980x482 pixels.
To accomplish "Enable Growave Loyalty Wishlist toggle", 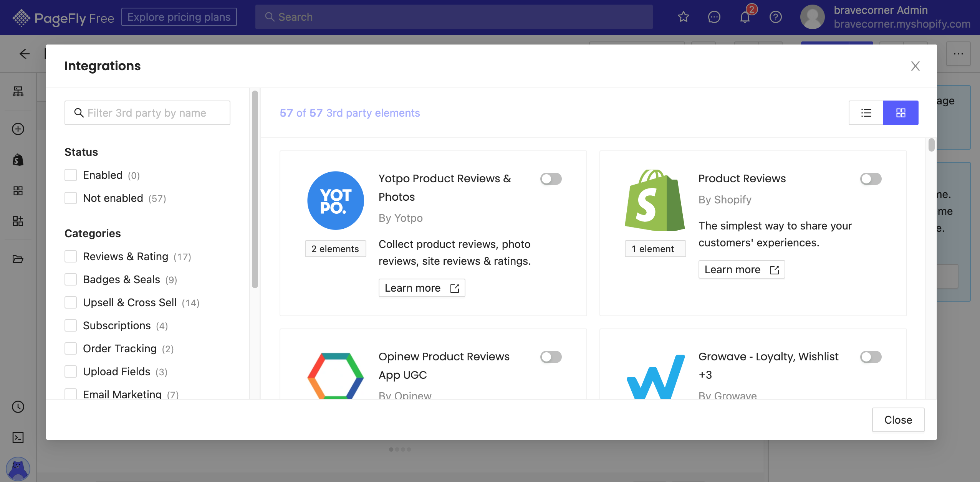I will pos(871,357).
